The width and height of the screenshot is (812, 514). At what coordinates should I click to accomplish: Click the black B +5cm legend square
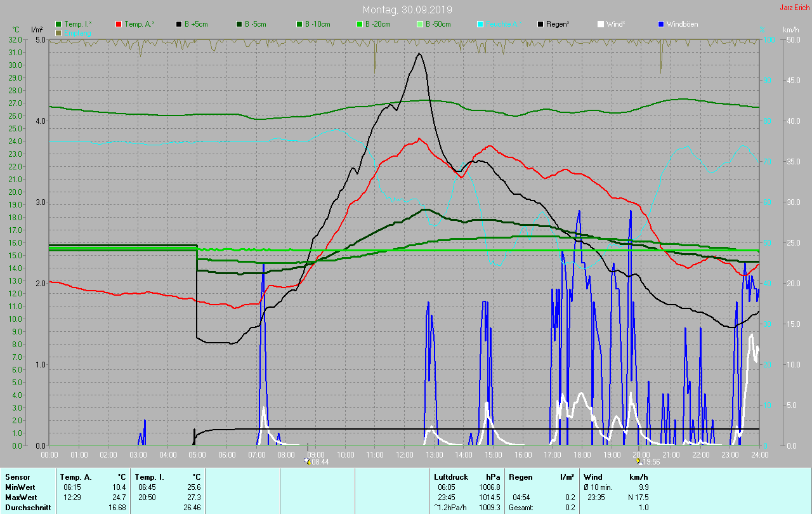(180, 24)
